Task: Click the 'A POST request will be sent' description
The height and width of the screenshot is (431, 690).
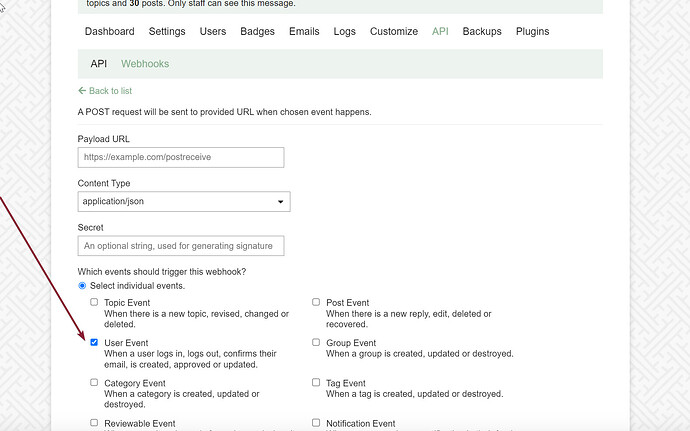Action: point(224,112)
